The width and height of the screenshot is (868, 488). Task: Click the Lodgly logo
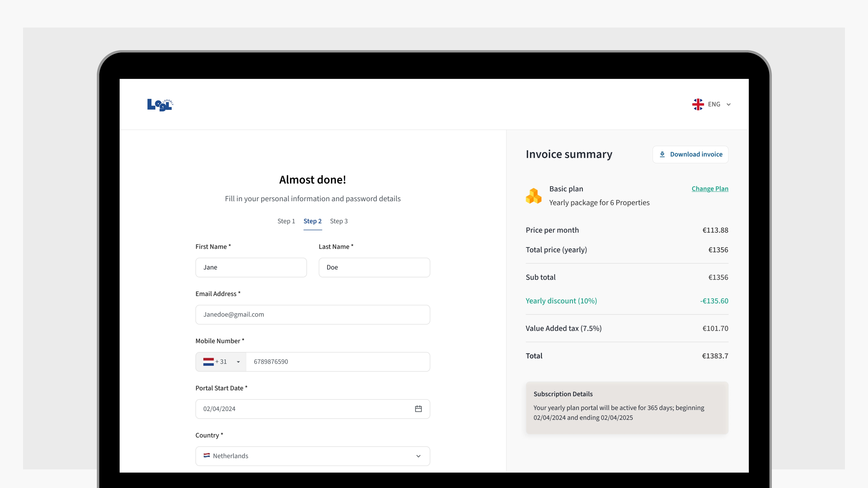[160, 105]
